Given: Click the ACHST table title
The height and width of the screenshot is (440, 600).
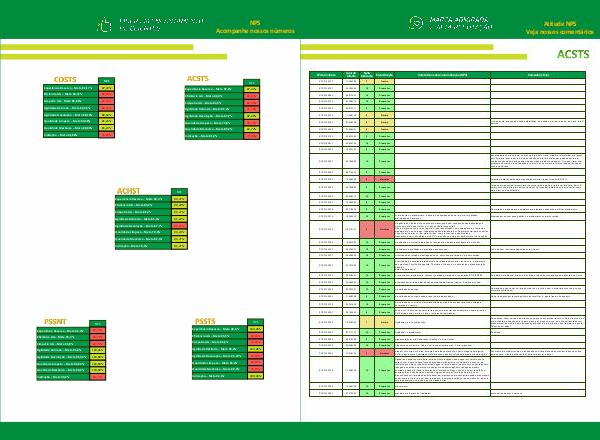Looking at the screenshot, I should [128, 189].
